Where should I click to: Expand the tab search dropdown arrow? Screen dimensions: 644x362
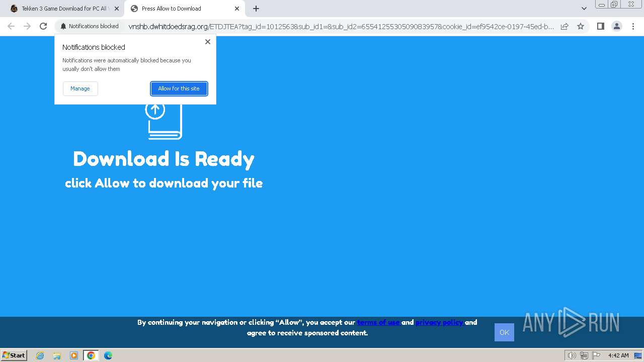click(x=584, y=9)
